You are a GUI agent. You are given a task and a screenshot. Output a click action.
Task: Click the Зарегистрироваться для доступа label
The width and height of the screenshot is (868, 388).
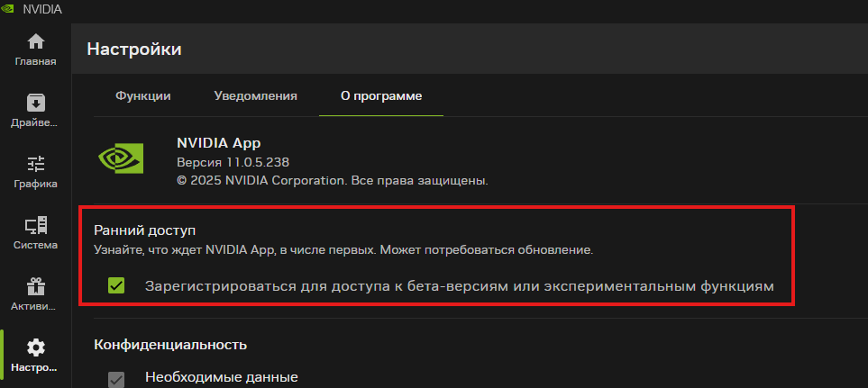[459, 286]
